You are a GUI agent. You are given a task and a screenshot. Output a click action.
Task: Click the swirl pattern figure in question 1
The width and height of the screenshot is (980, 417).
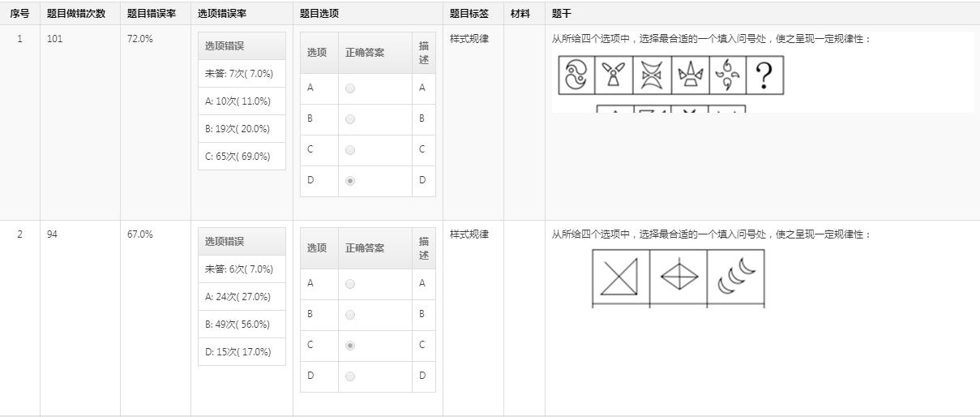pos(576,75)
